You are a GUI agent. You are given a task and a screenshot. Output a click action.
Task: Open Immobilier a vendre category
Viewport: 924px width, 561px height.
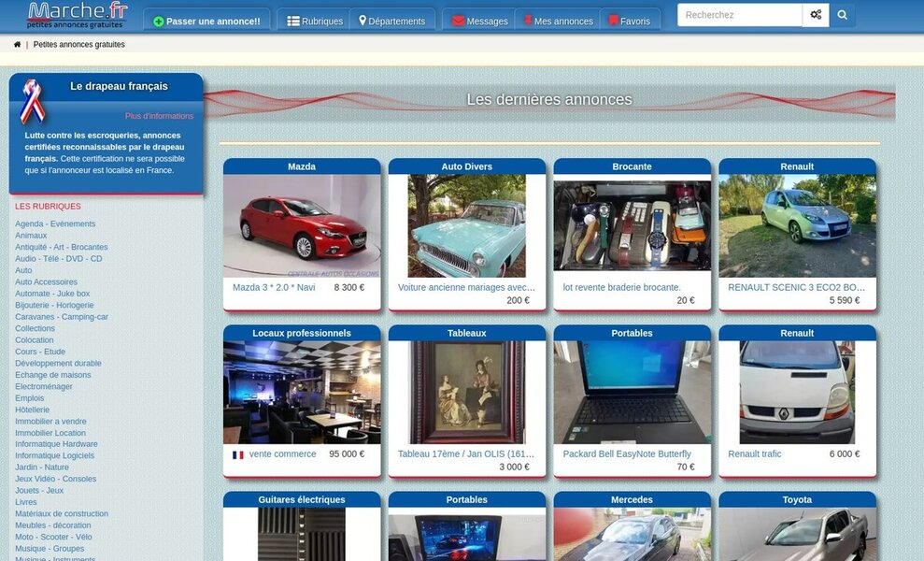(x=50, y=421)
